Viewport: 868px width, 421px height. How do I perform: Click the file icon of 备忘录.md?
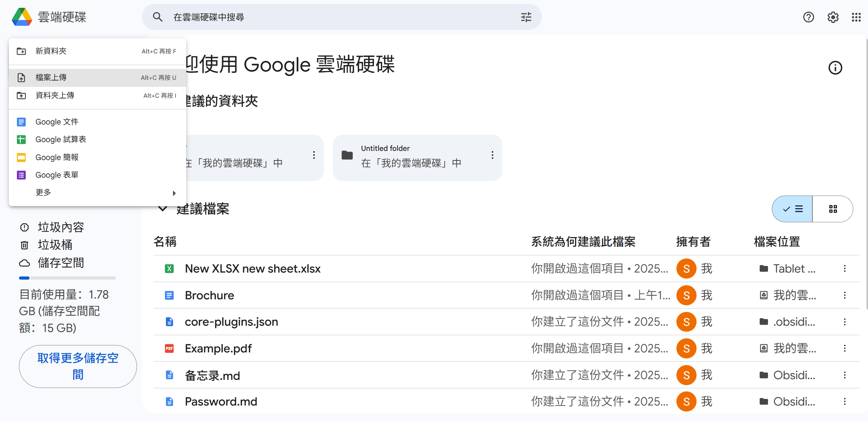pyautogui.click(x=169, y=375)
